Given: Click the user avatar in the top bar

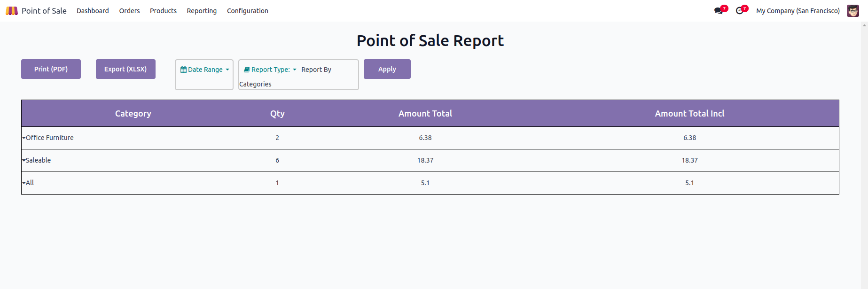Looking at the screenshot, I should (x=852, y=11).
